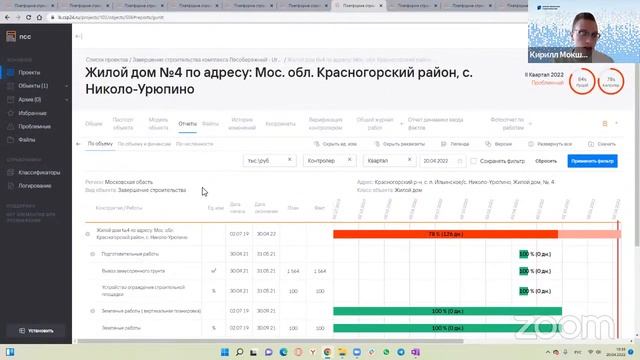Screen dimensions: 640x360
Task: Click Земляные работы green 100% bar
Action: (447, 328)
